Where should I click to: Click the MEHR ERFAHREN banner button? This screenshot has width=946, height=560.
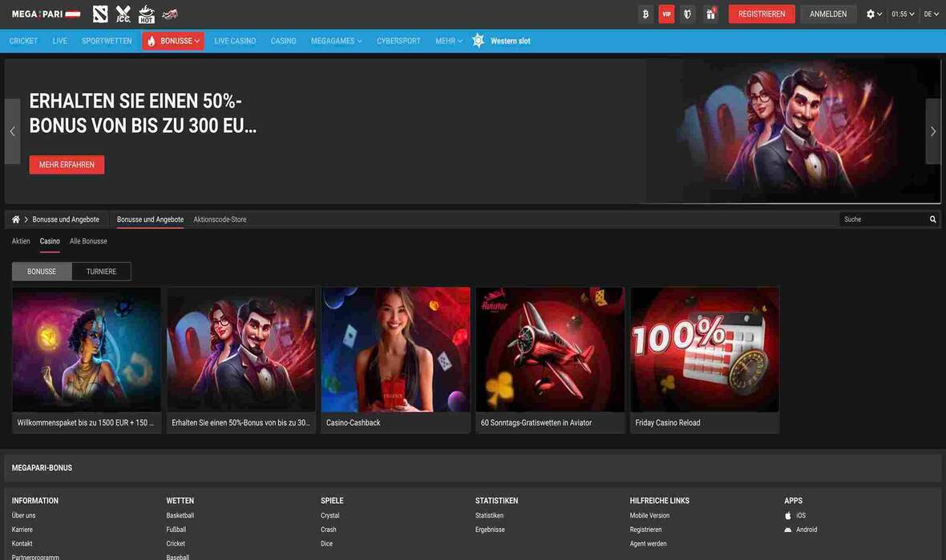pos(67,166)
